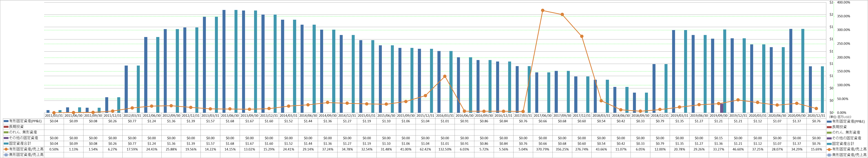The width and height of the screenshot is (868, 158).
Task: Select the 0.50% ratio cell
Action: point(54,149)
